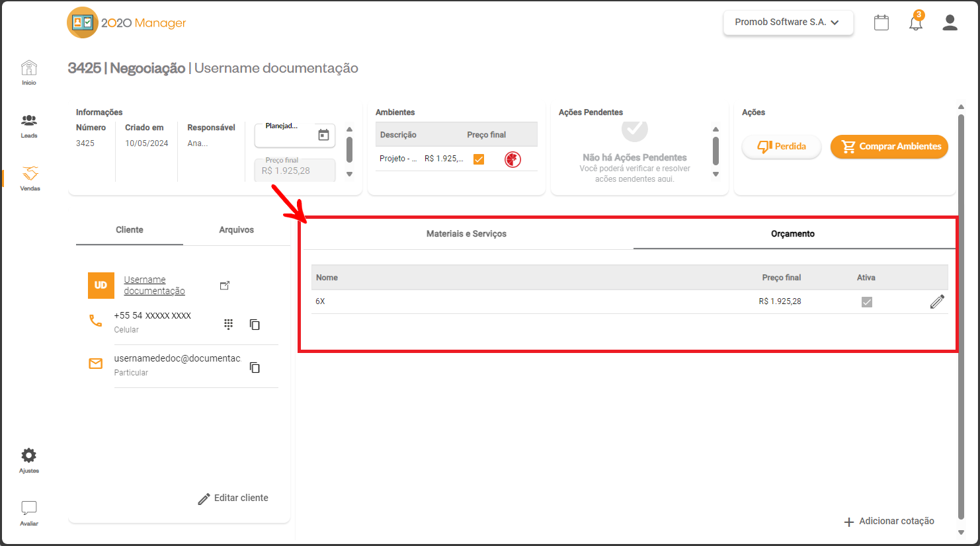Click Informações panel scrollbar thumb
This screenshot has height=546, width=980.
349,149
